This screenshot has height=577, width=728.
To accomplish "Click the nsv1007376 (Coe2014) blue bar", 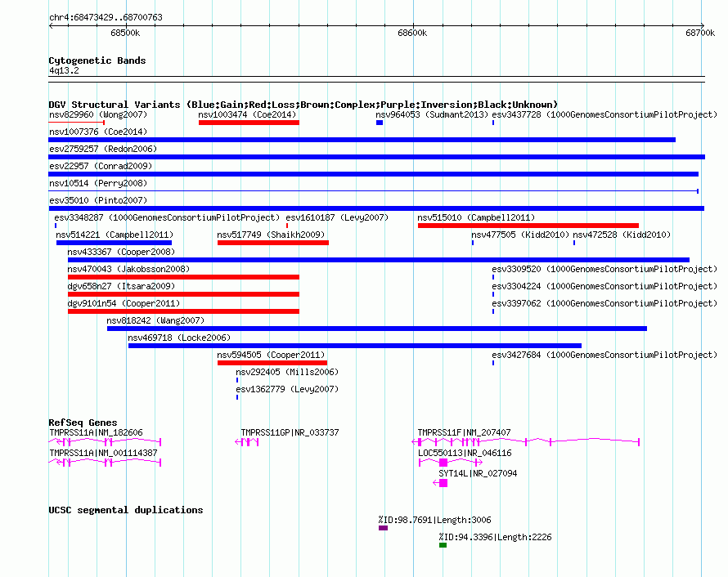I will click(x=362, y=140).
